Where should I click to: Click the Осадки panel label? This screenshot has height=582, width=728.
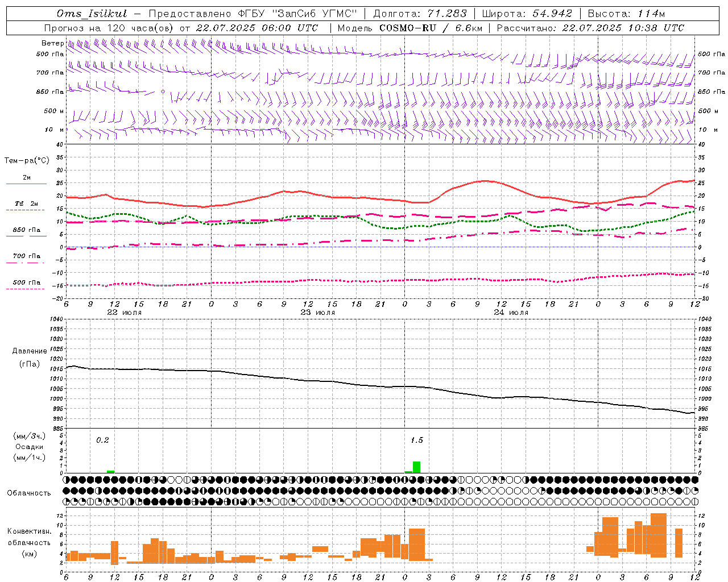click(x=30, y=447)
